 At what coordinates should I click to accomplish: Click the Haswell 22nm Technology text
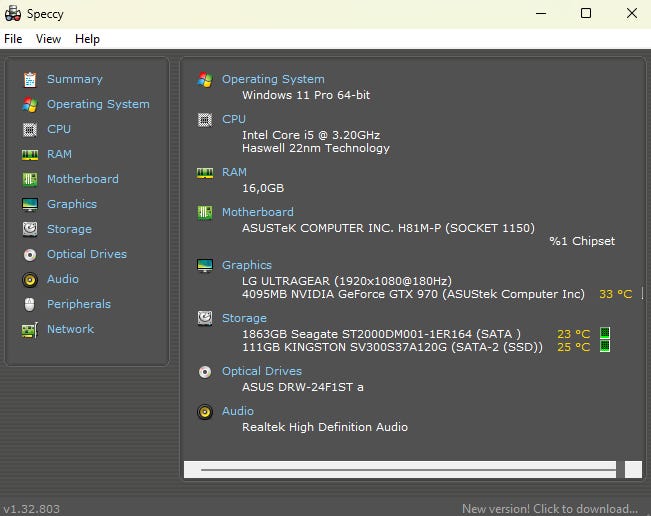[x=316, y=148]
